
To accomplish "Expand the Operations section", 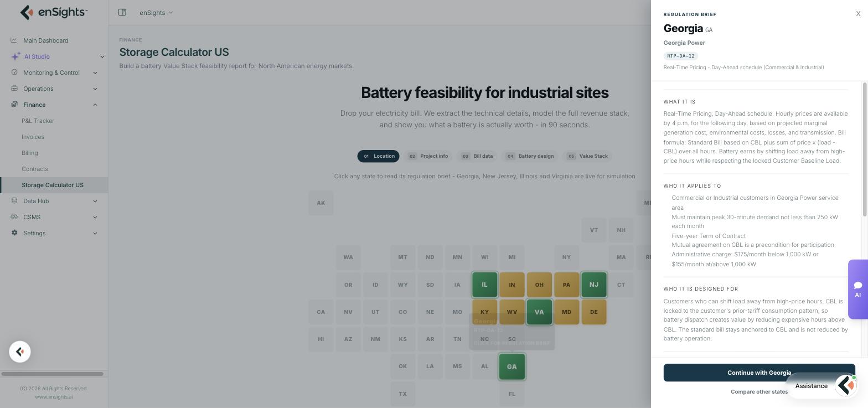I will [95, 89].
